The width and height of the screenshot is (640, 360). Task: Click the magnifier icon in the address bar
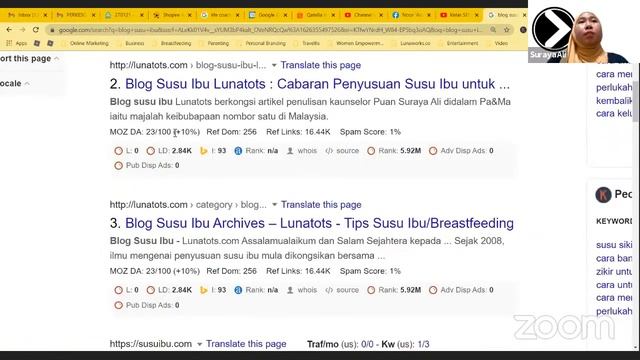(x=493, y=30)
